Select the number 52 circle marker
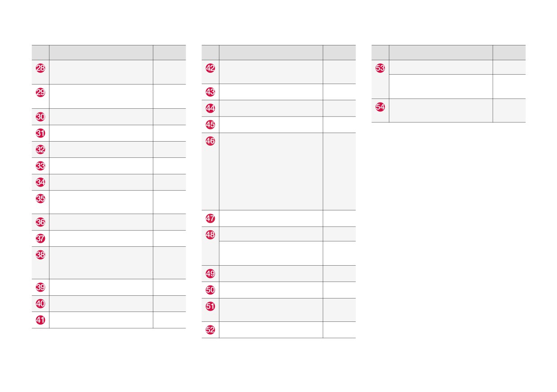This screenshot has height=392, width=557. click(210, 330)
